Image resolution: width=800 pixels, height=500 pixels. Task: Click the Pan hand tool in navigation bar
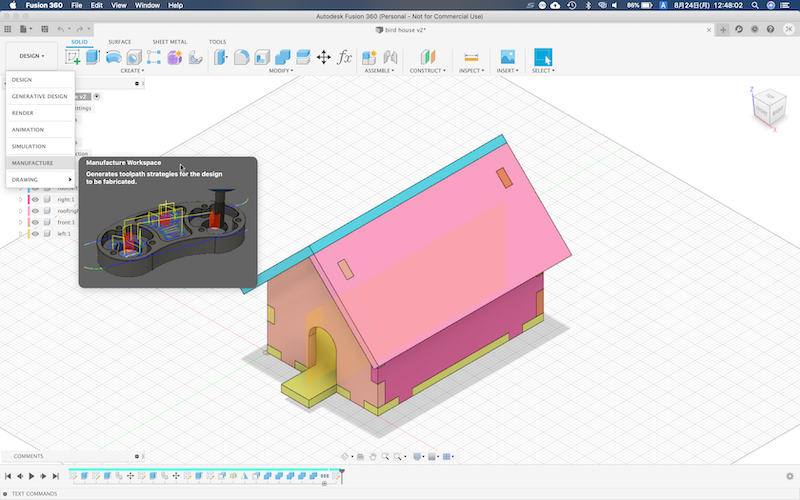pos(372,457)
